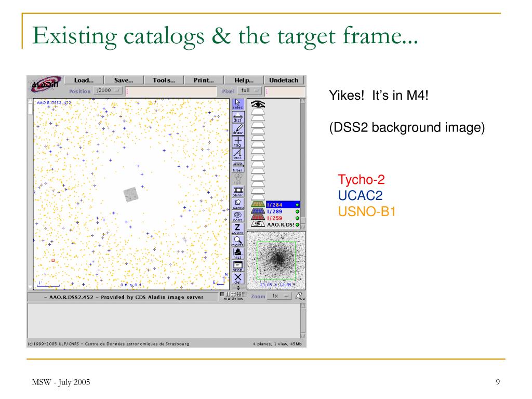This screenshot has width=532, height=399.
Task: Toggle the green status dot of I/284
Action: coord(297,205)
